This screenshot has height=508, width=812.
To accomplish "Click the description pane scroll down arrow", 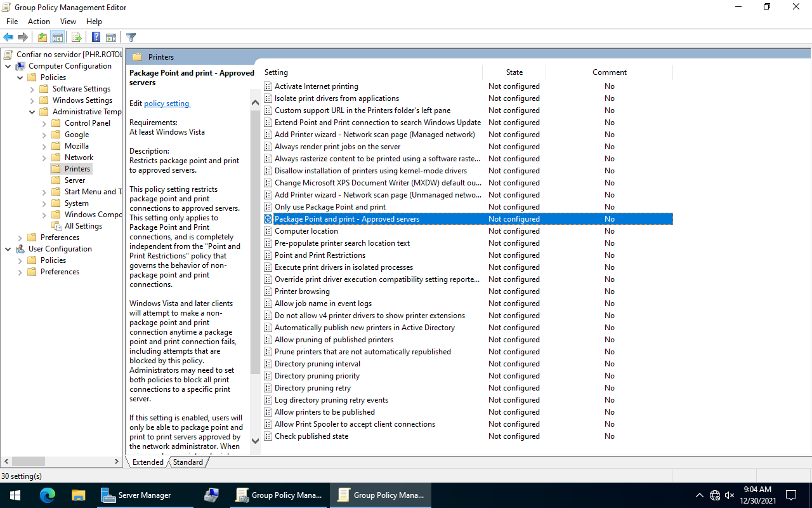I will click(x=255, y=440).
